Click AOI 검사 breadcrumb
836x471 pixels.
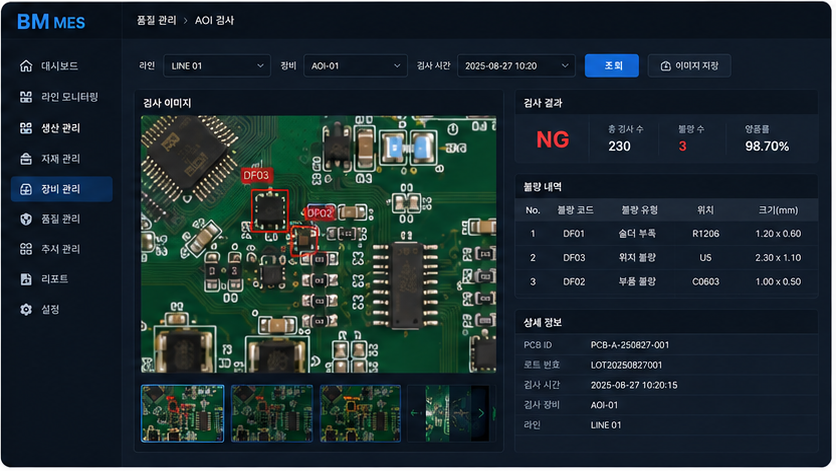pyautogui.click(x=214, y=20)
